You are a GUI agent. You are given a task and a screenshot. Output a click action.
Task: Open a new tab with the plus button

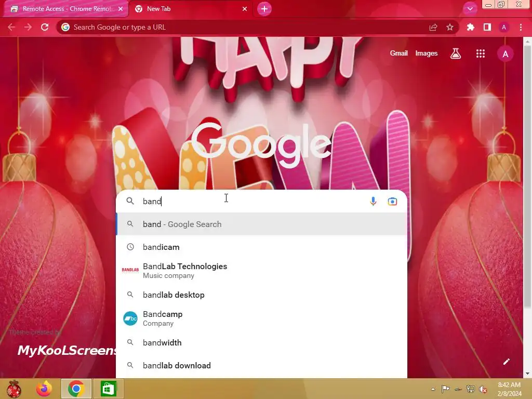tap(264, 9)
